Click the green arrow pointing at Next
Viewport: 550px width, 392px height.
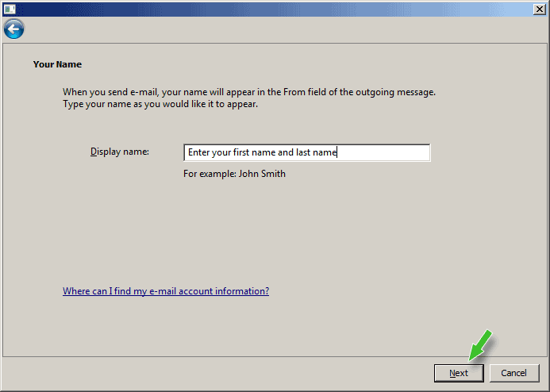coord(481,346)
